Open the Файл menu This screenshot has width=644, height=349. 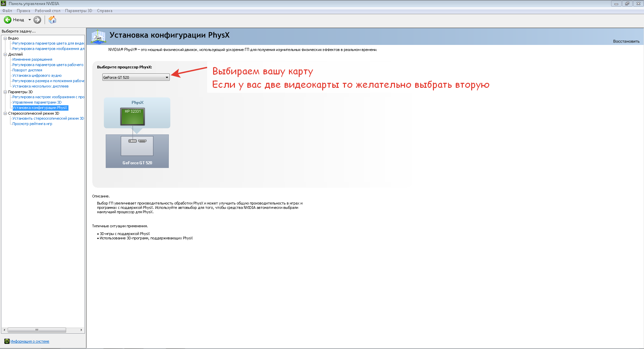click(7, 11)
